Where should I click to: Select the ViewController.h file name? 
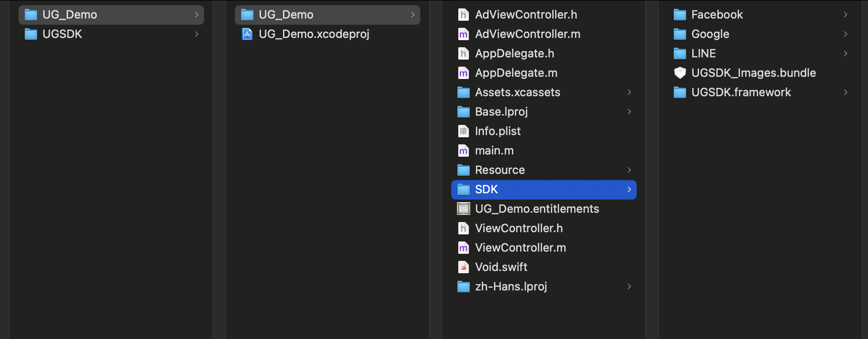click(x=519, y=228)
